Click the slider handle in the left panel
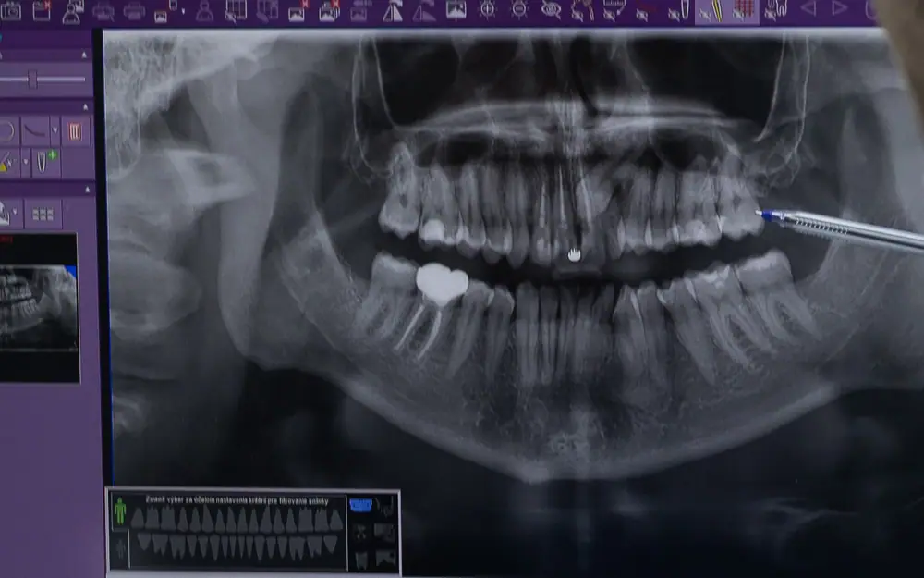This screenshot has height=578, width=924. click(33, 79)
